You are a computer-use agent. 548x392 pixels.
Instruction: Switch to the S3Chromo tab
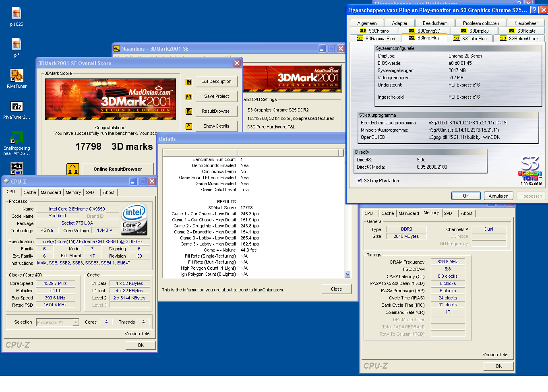374,31
